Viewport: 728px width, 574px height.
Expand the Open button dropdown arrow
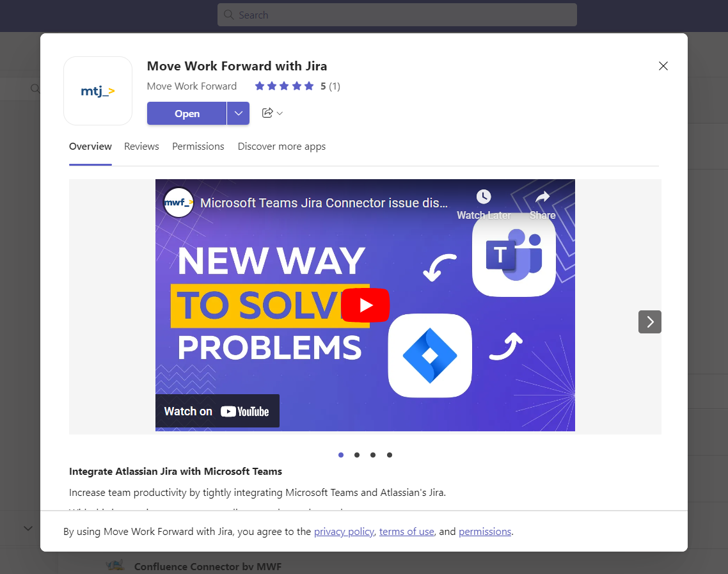238,113
